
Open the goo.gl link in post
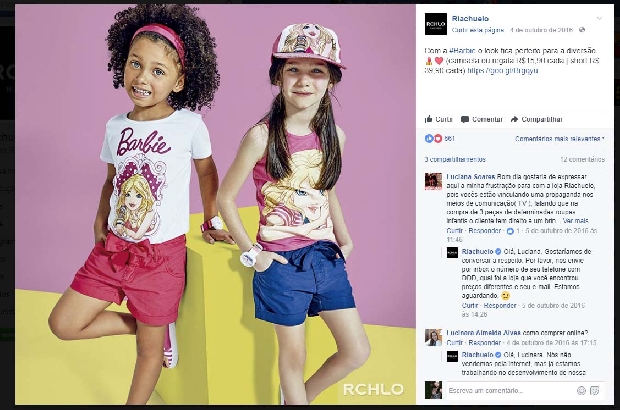click(502, 70)
